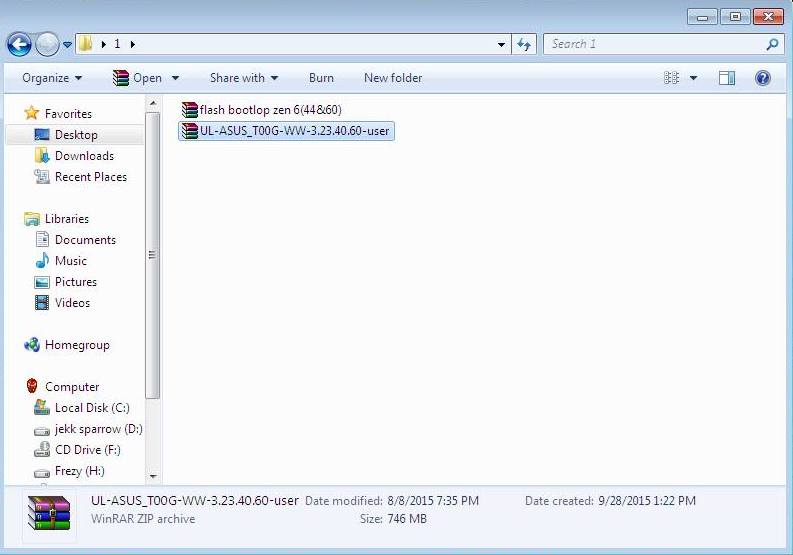Image resolution: width=793 pixels, height=555 pixels.
Task: Click WinRAR icon on the Open button
Action: click(x=120, y=78)
